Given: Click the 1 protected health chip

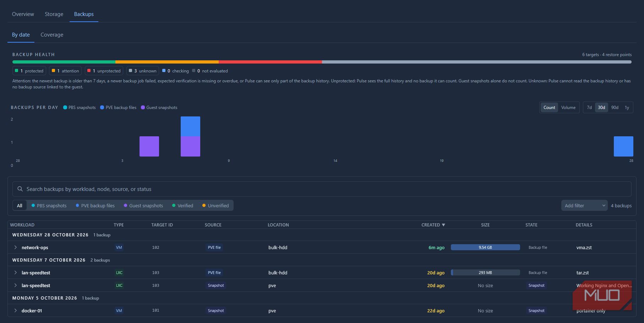Looking at the screenshot, I should tap(29, 71).
